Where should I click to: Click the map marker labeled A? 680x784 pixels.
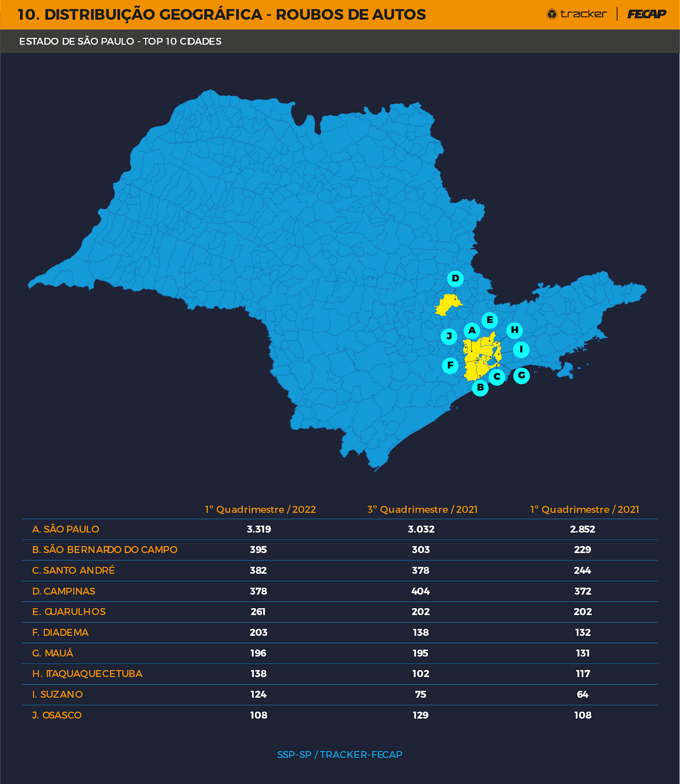(x=472, y=330)
